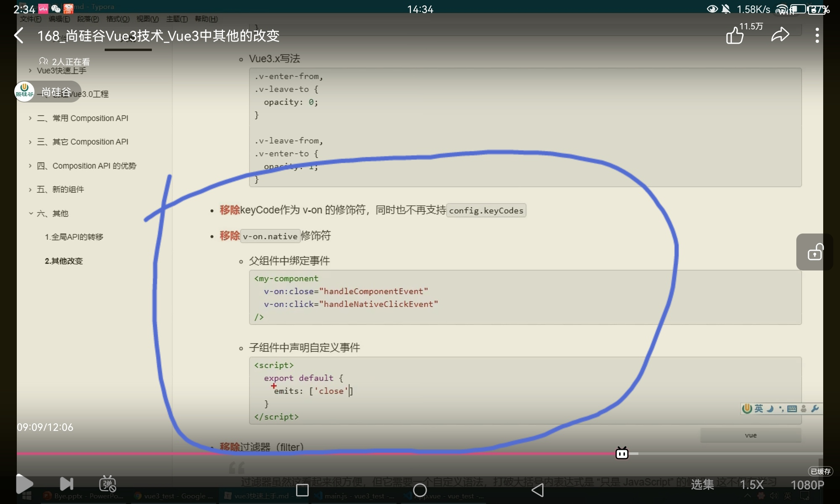Viewport: 840px width, 504px height.
Task: Share the video using arrow icon
Action: point(780,35)
